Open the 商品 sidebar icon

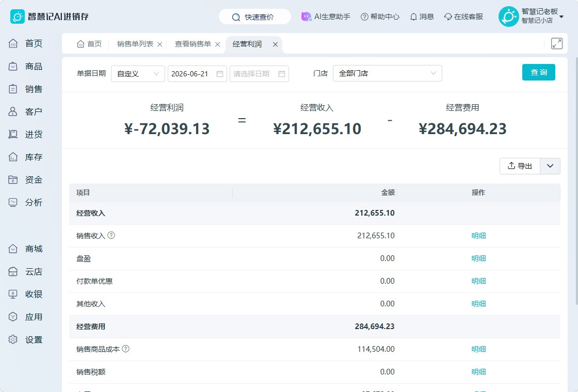pos(13,67)
